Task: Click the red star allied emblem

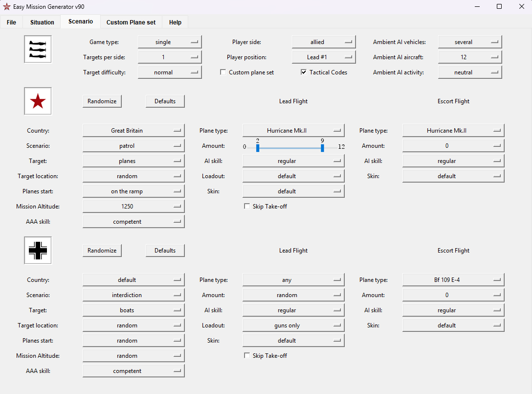Action: [38, 101]
